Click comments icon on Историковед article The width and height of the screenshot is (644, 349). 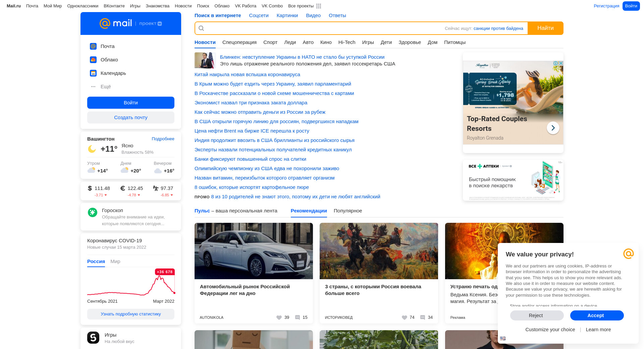click(x=423, y=317)
